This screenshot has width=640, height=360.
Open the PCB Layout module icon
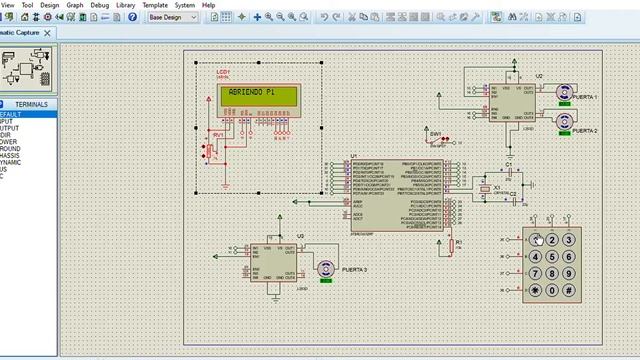48,17
